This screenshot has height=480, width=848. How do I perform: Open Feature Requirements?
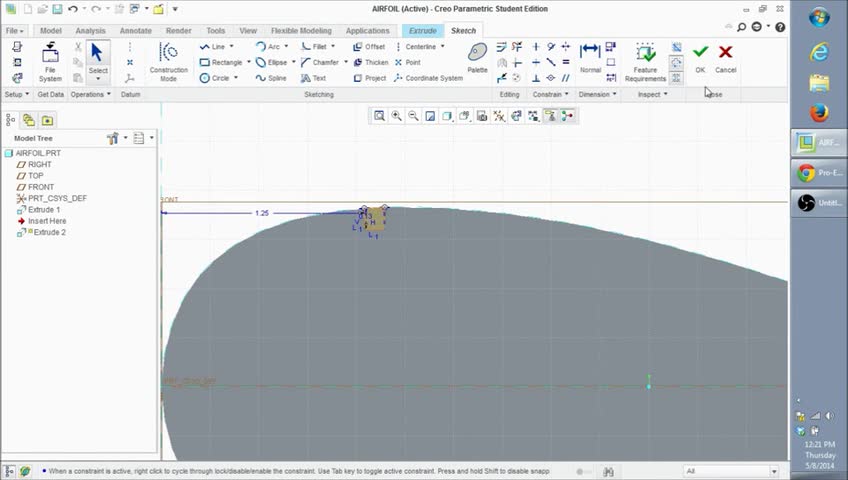tap(645, 61)
